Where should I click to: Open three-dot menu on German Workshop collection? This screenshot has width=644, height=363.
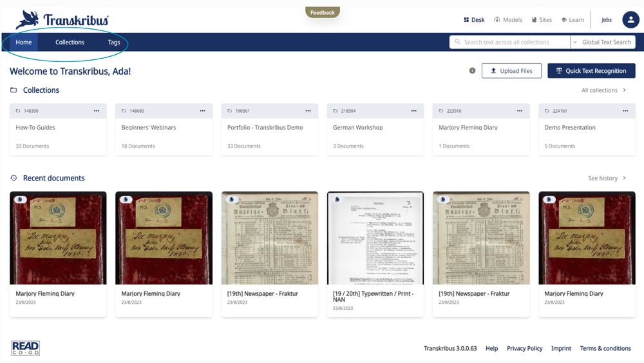413,111
